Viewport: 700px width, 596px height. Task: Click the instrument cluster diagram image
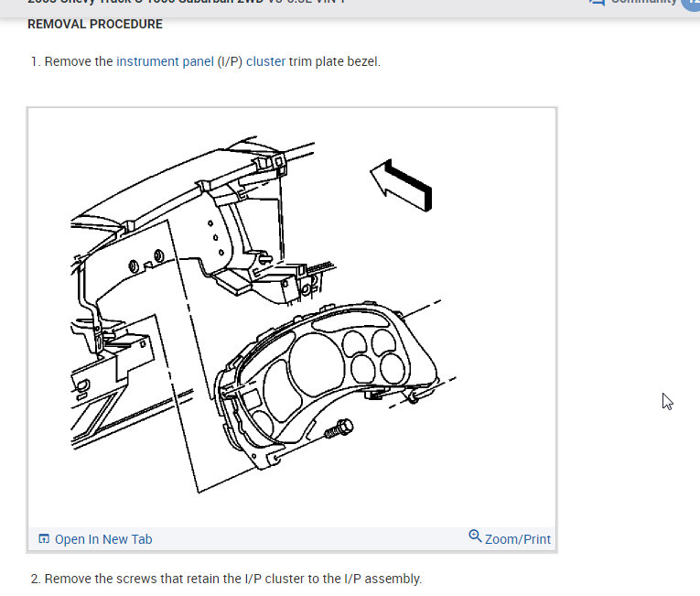292,317
